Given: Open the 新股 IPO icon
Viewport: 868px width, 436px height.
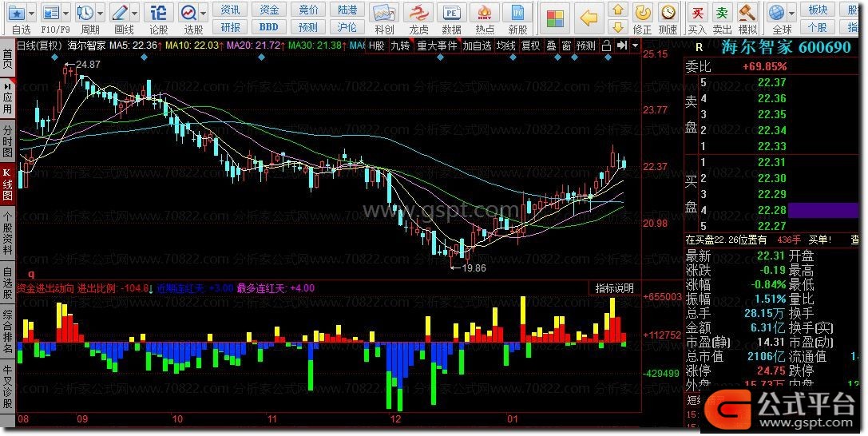Looking at the screenshot, I should [x=517, y=13].
